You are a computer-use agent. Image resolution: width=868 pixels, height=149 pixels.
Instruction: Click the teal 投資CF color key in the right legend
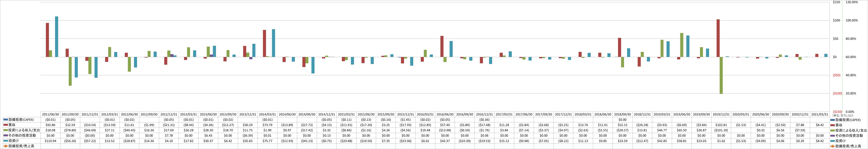point(833,141)
